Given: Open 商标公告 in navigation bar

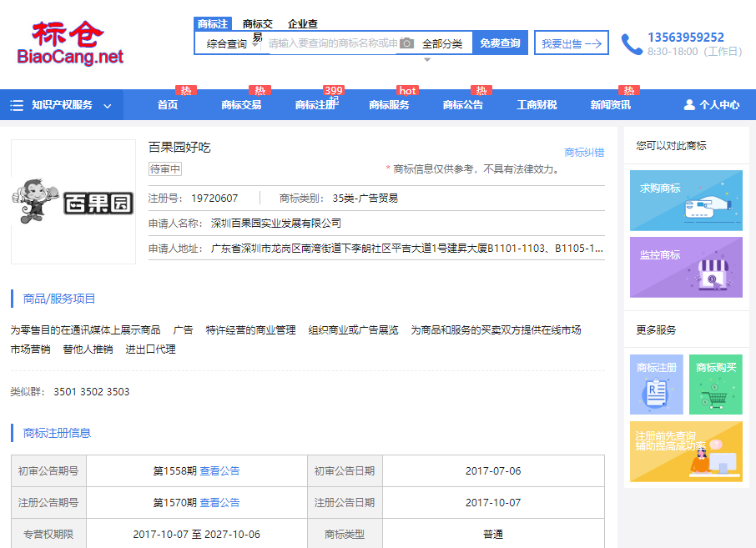Looking at the screenshot, I should [x=463, y=104].
